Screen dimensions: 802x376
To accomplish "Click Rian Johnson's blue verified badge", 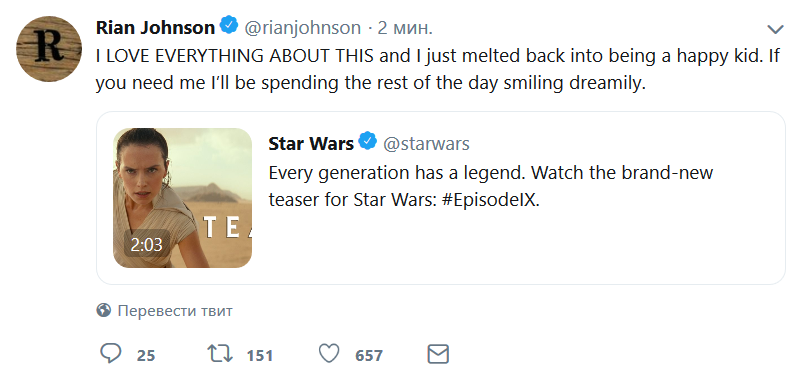I will point(229,26).
